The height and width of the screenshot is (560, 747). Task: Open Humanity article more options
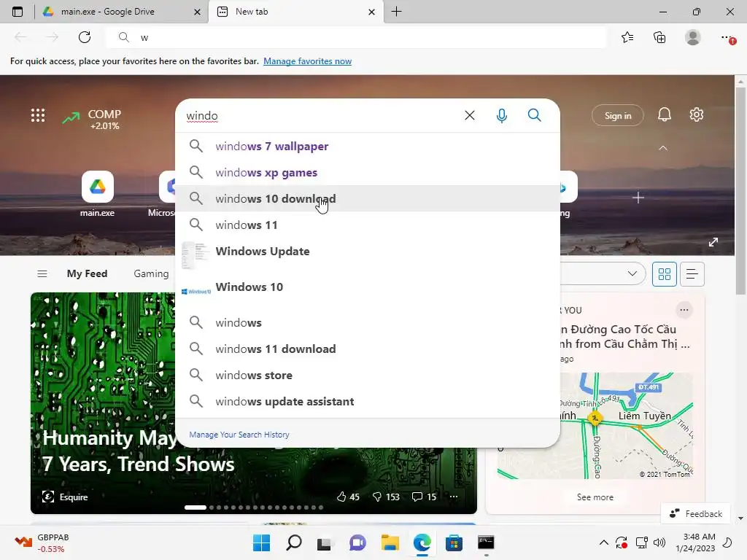tap(454, 497)
